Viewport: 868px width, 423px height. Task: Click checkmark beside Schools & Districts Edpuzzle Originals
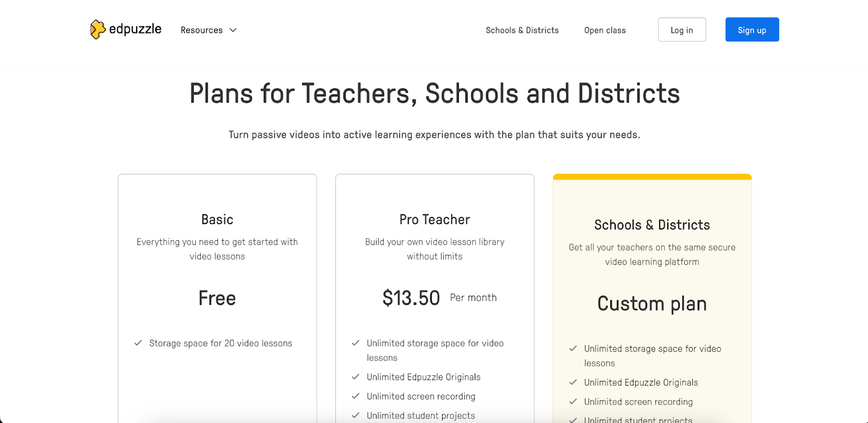573,382
